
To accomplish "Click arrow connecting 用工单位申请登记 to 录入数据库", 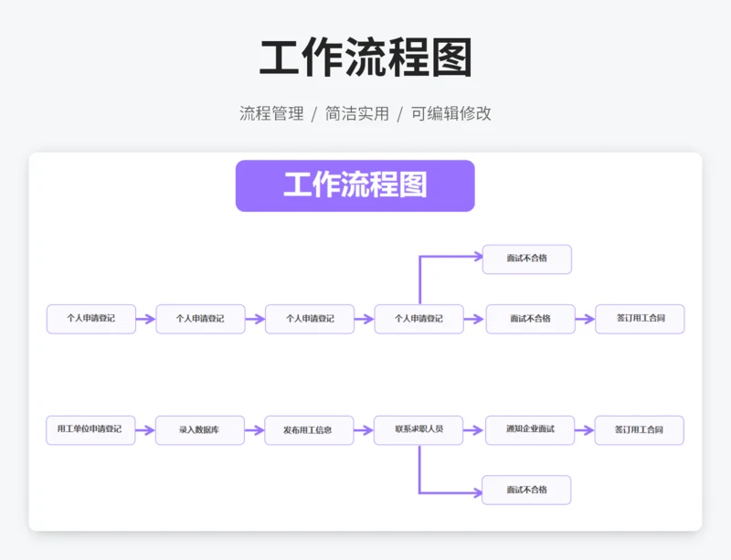I will (145, 430).
